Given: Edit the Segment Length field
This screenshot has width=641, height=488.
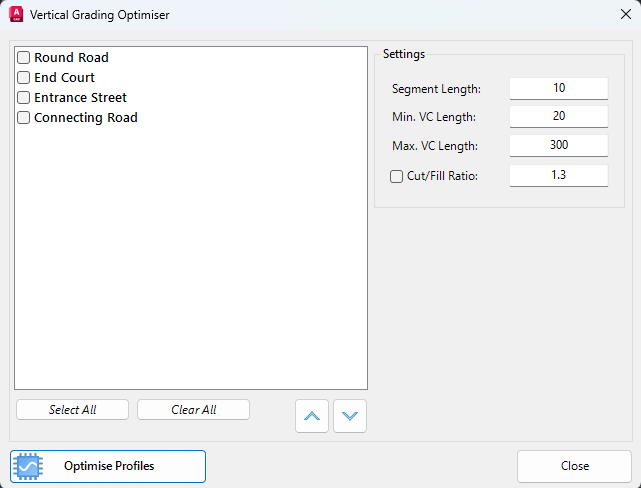Looking at the screenshot, I should [x=559, y=88].
